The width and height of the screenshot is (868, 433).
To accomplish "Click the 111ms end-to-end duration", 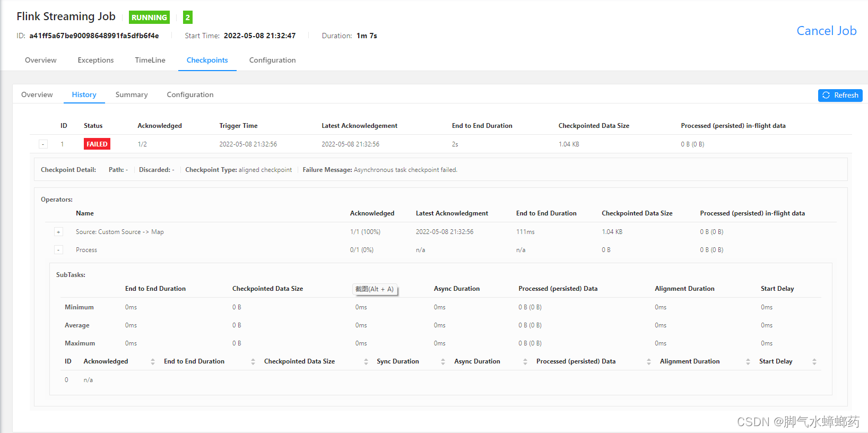I will pos(525,232).
